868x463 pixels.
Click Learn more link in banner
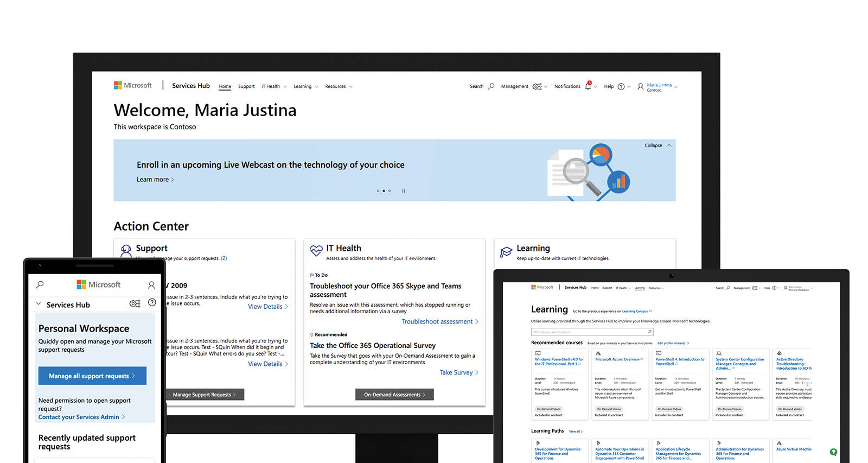point(155,180)
